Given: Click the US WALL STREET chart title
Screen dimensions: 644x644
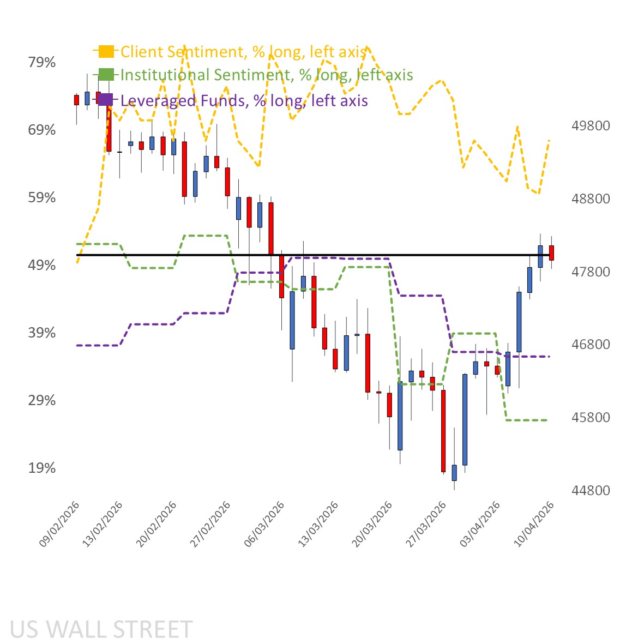Looking at the screenshot, I should (x=101, y=629).
